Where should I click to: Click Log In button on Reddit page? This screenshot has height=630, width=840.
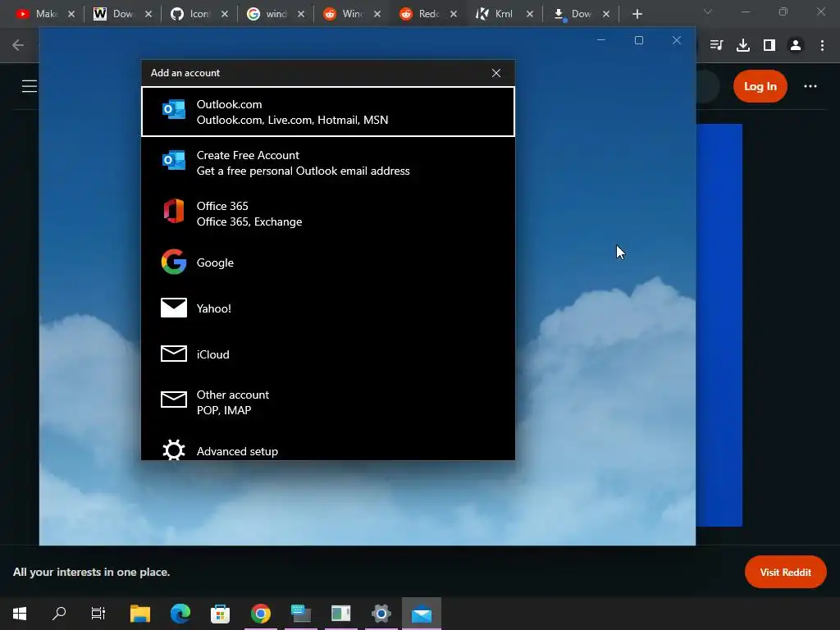pos(760,86)
